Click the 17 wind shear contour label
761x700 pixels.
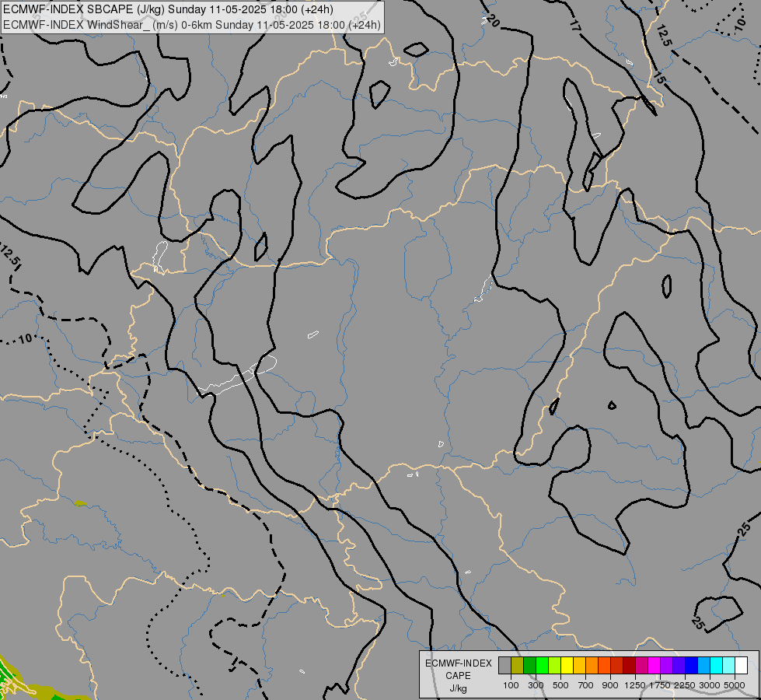574,25
